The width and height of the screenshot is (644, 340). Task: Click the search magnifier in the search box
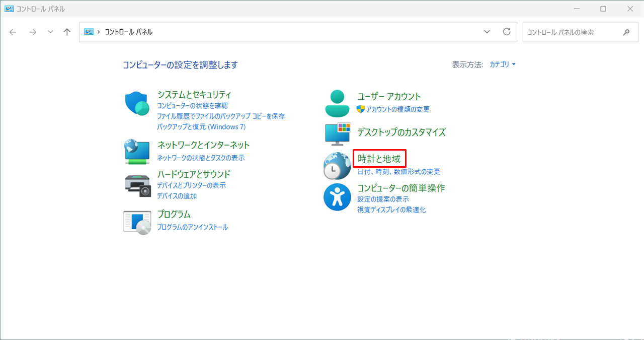[x=626, y=32]
